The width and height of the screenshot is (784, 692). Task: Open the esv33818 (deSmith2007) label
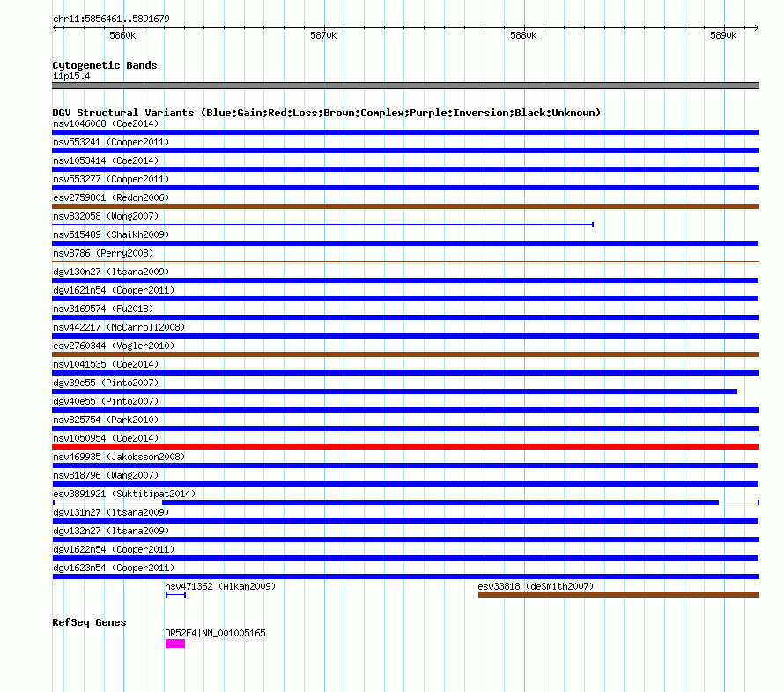(x=536, y=586)
